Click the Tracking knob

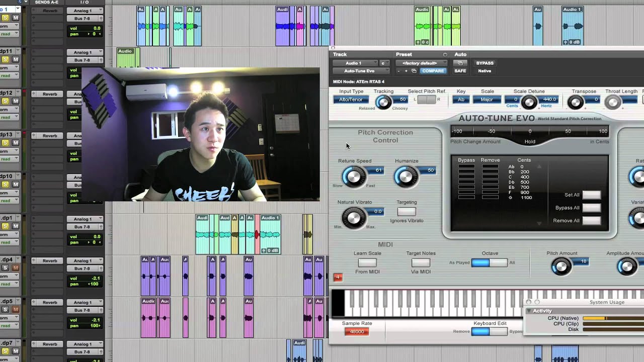pyautogui.click(x=383, y=102)
